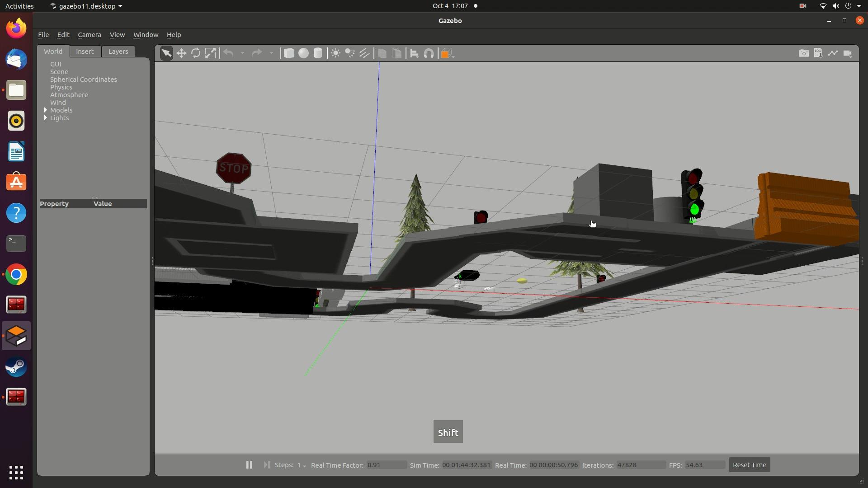Select Wind in the World tree
Image resolution: width=868 pixels, height=488 pixels.
pos(58,103)
